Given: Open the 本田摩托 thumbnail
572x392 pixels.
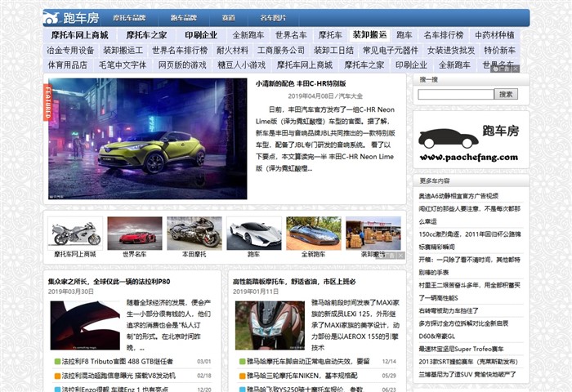Looking at the screenshot, I should coord(194,234).
